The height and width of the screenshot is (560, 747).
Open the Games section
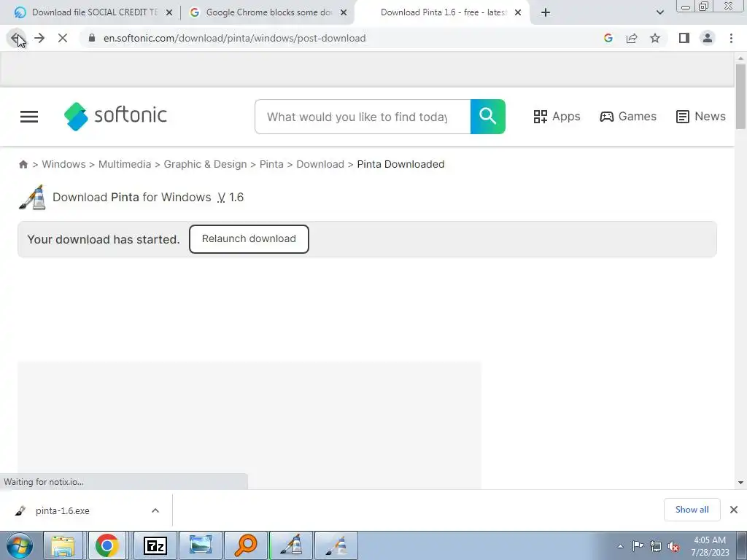point(628,117)
